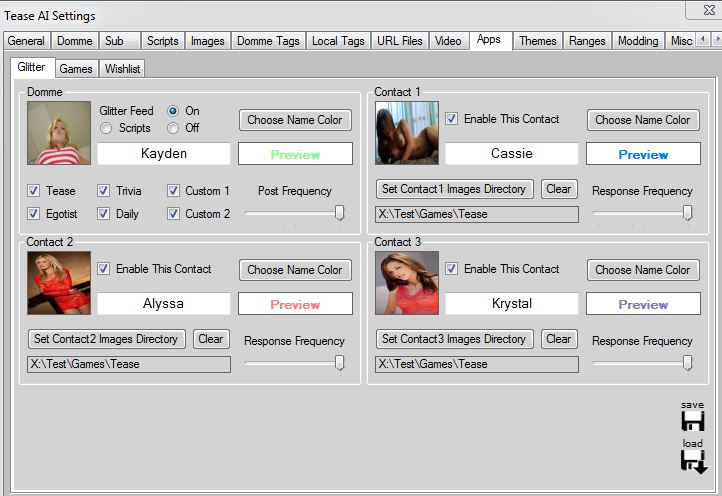This screenshot has width=722, height=496.
Task: Click the blue Preview box for Cassie
Action: (643, 154)
